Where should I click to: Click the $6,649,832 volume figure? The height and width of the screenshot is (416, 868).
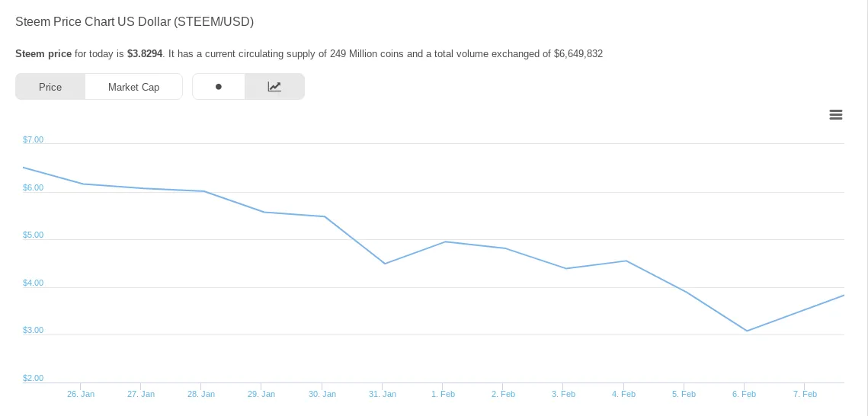tap(578, 54)
